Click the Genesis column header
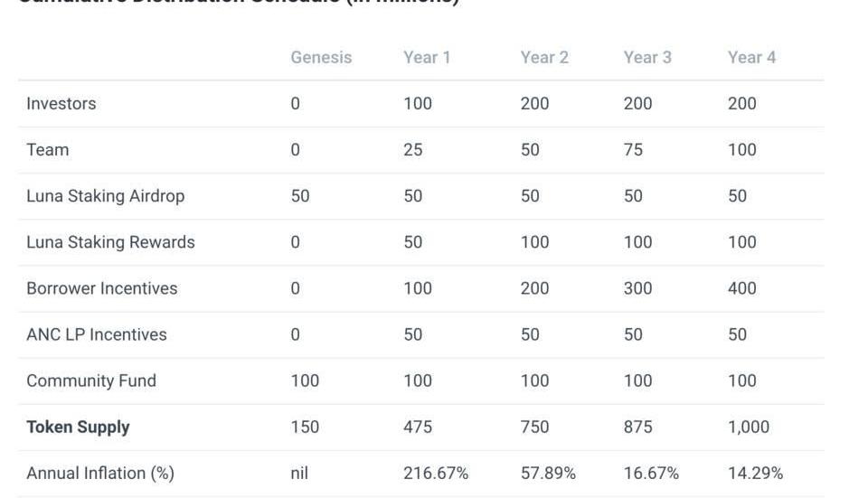The height and width of the screenshot is (498, 868). pyautogui.click(x=321, y=58)
